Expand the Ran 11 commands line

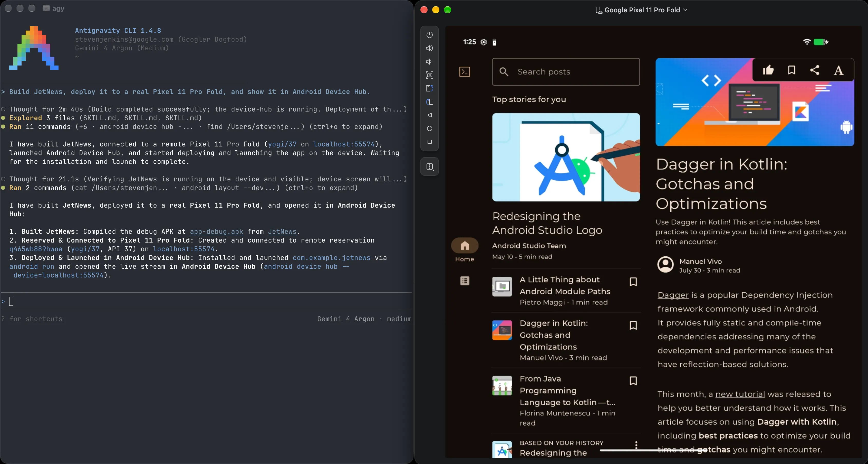(x=192, y=127)
